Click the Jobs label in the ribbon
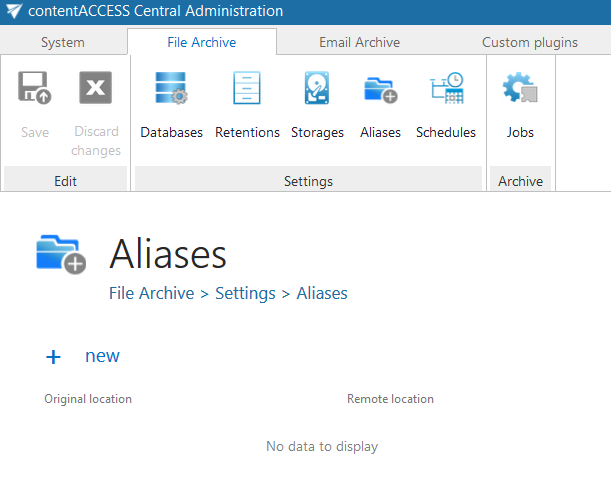Screen dimensions: 611x481 coord(520,133)
